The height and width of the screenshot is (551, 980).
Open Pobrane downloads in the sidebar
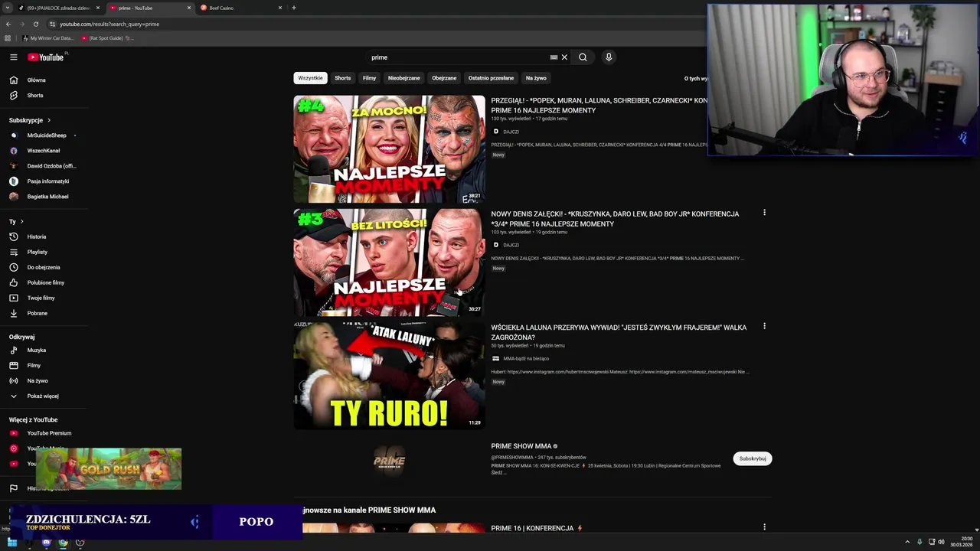point(37,313)
